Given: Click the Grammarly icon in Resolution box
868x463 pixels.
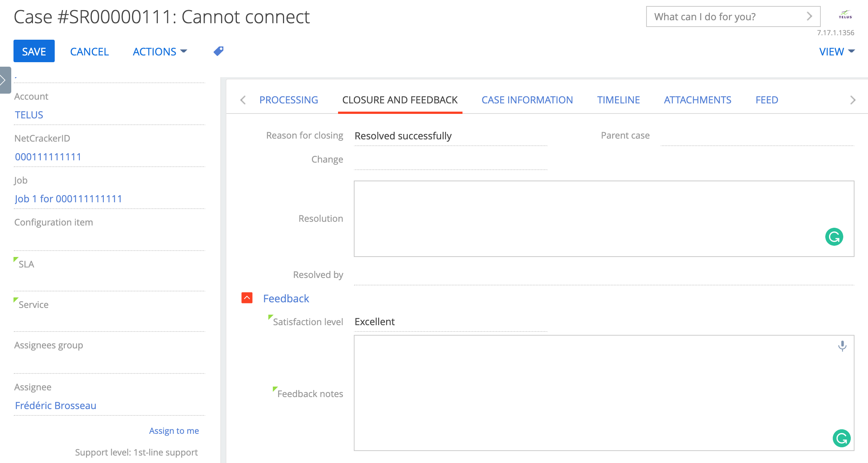Looking at the screenshot, I should tap(834, 237).
